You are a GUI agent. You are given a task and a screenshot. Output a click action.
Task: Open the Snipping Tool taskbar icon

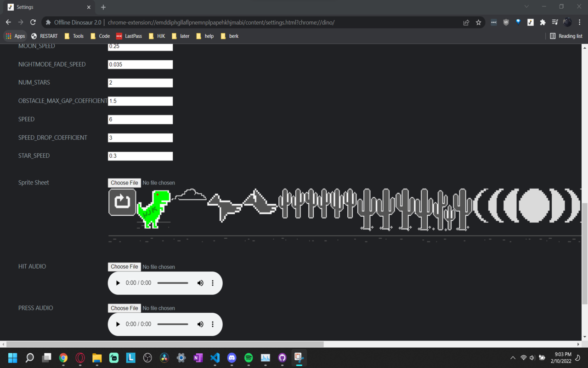(299, 358)
